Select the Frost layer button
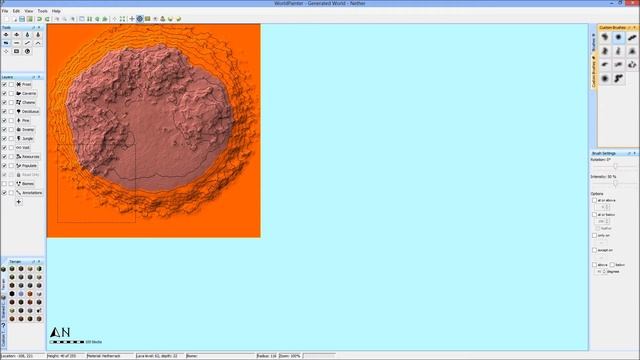Viewport: 640px width, 360px height. [x=24, y=84]
